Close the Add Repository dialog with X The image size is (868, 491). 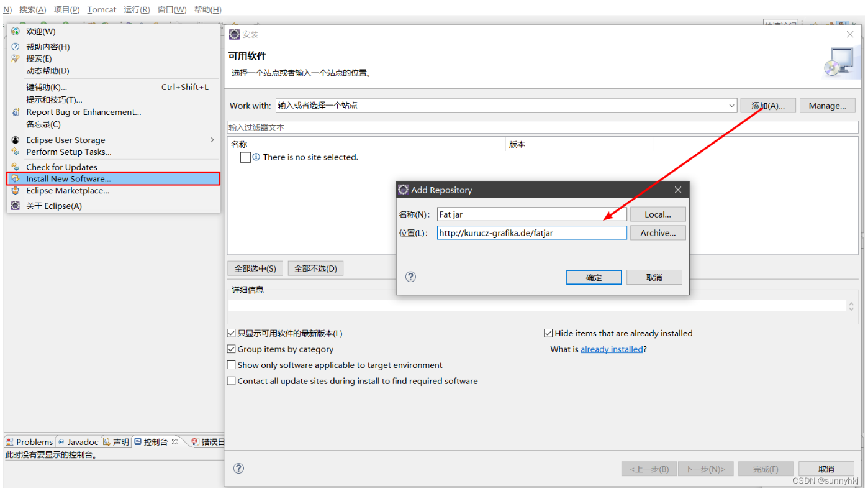[678, 190]
